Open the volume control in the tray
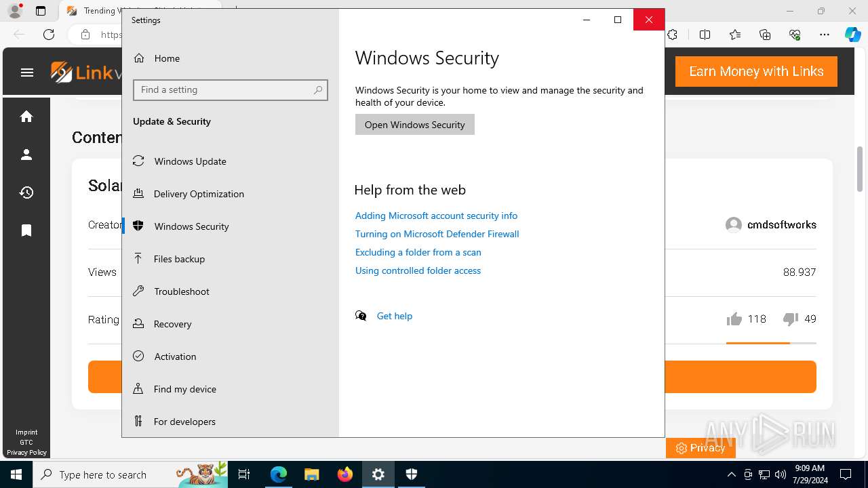 780,474
